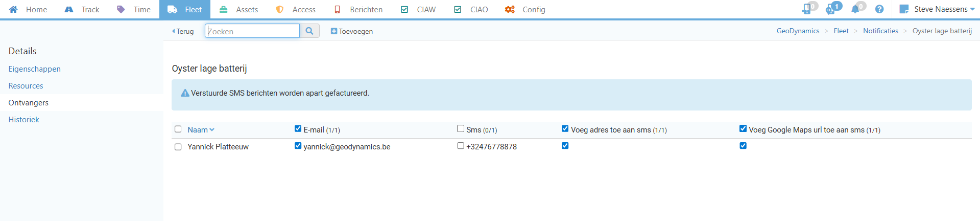The image size is (980, 221).
Task: Click the mobile device icon with badge 0
Action: pos(806,9)
